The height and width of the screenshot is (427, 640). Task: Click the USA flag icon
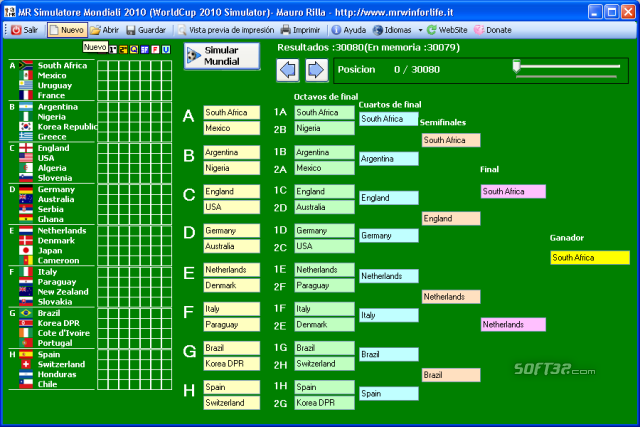[x=26, y=158]
